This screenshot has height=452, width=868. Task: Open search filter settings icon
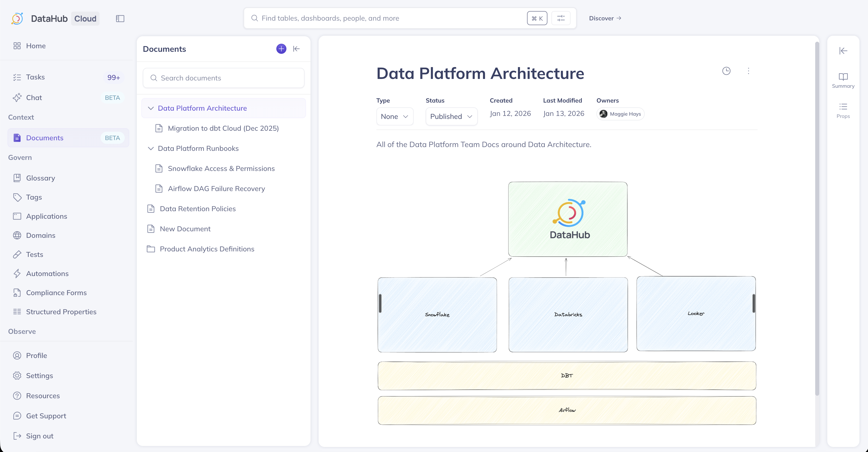[561, 18]
